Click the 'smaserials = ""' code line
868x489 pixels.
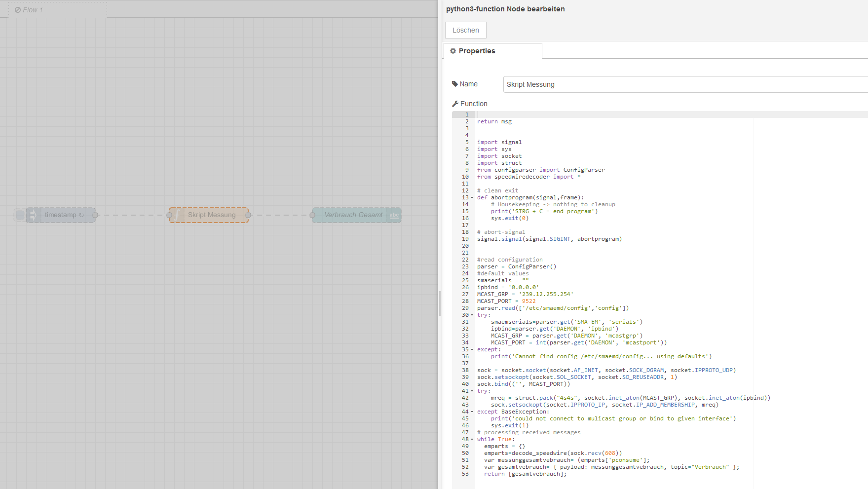coord(503,280)
